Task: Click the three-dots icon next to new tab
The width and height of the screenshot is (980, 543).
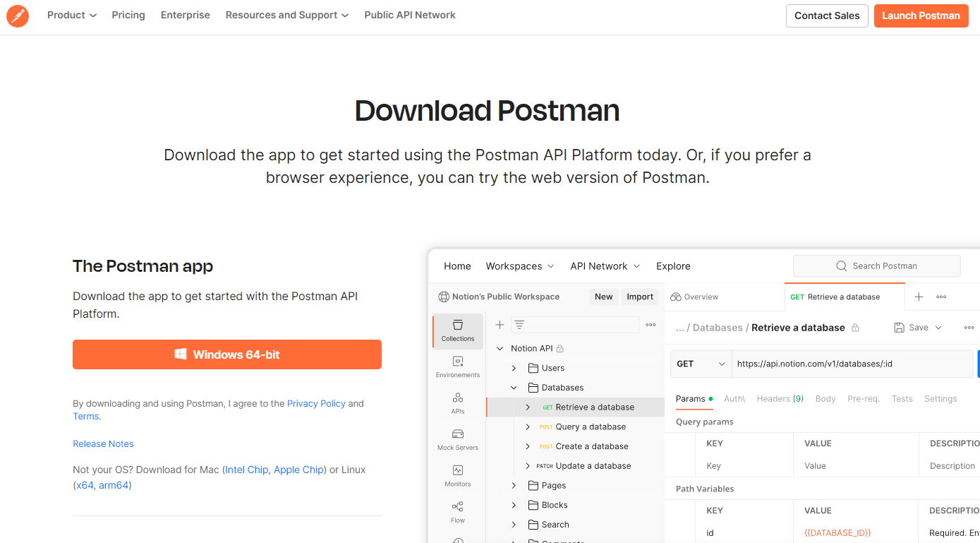Action: click(941, 297)
